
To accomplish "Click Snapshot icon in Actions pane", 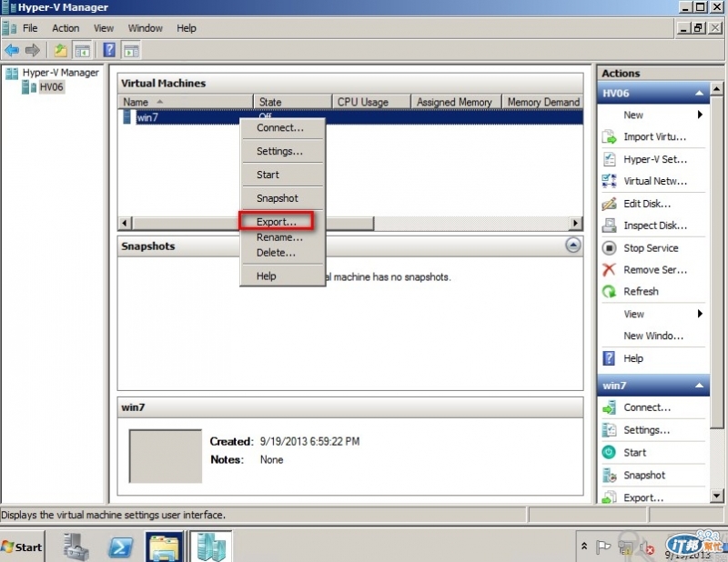I will click(x=609, y=476).
